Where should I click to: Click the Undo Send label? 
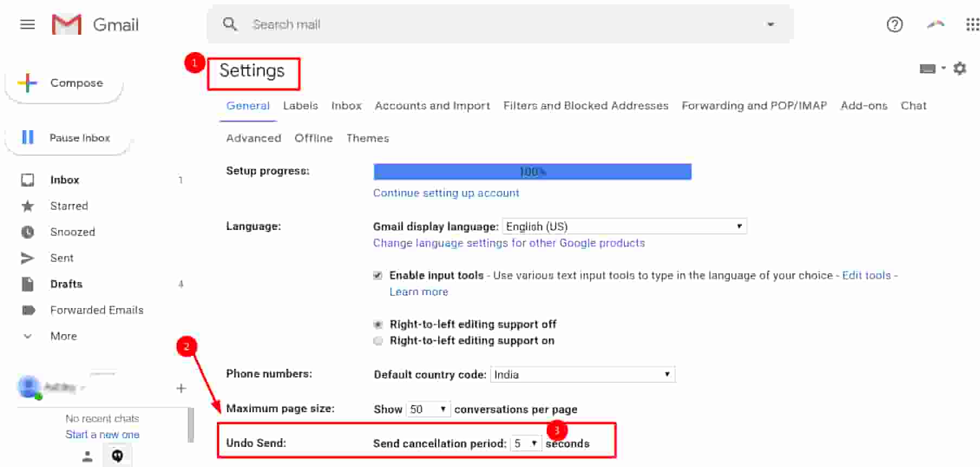[x=256, y=443]
